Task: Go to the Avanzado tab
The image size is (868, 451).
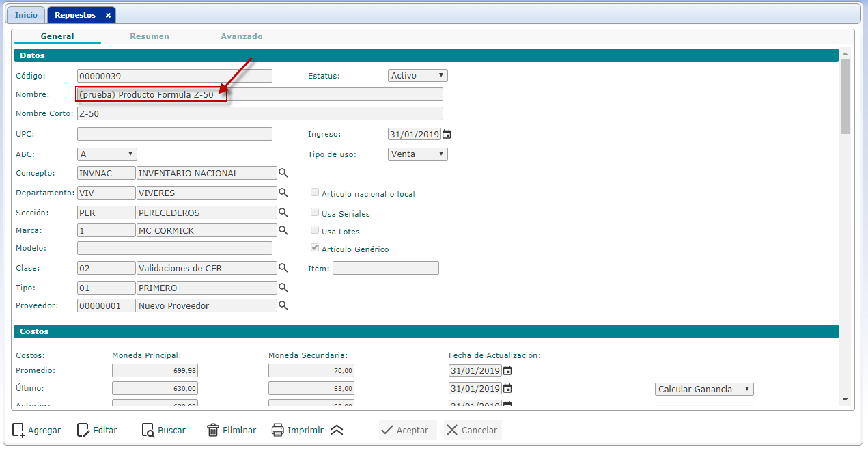Action: click(x=241, y=36)
